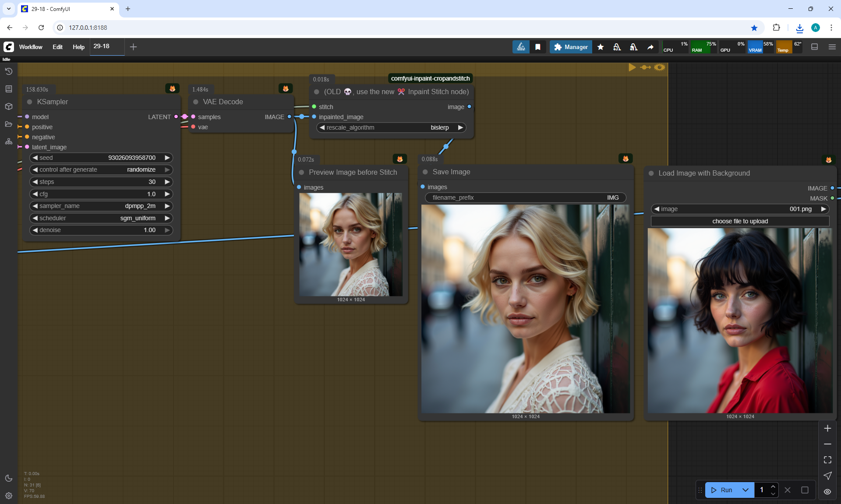
Task: Open the Manager puzzle-piece button
Action: [x=571, y=47]
